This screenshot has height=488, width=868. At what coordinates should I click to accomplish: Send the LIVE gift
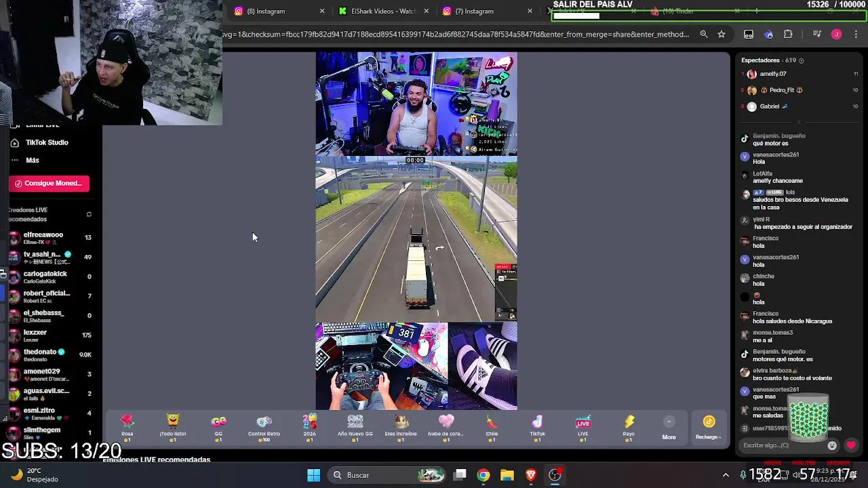click(583, 428)
